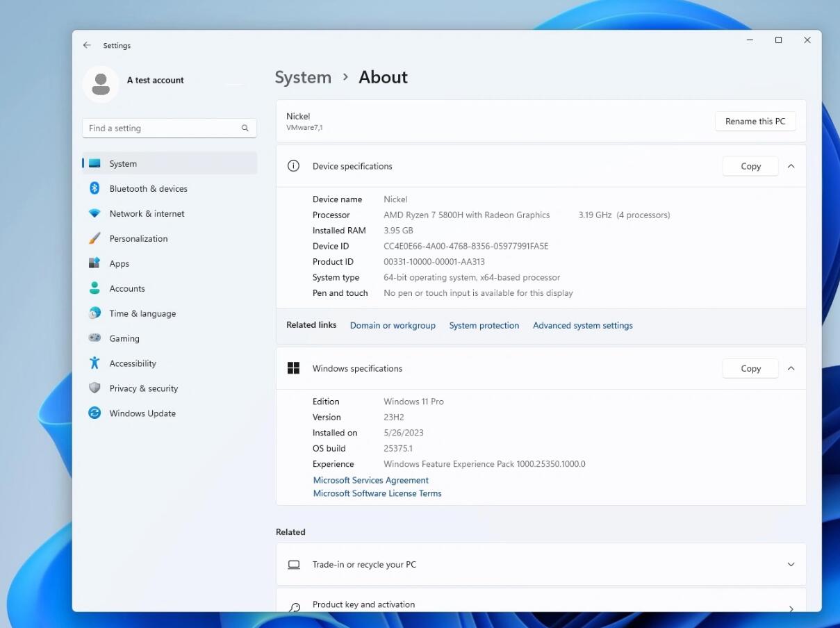Open Advanced system settings link

click(583, 325)
